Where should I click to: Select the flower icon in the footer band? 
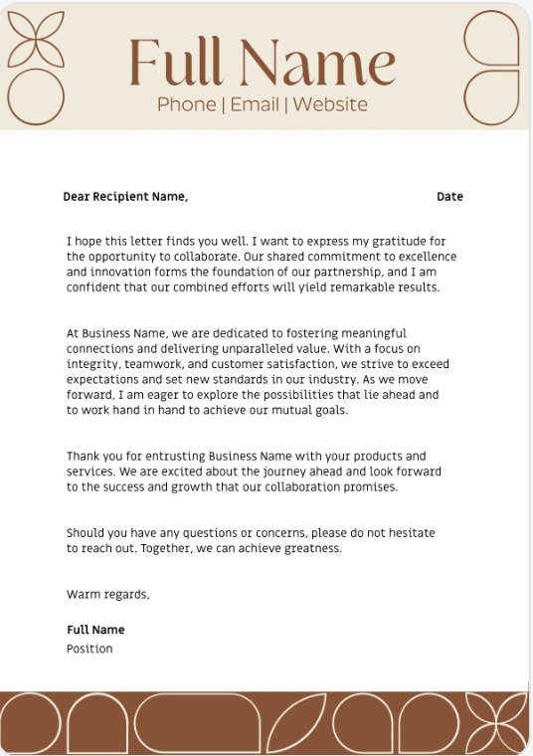[x=496, y=723]
